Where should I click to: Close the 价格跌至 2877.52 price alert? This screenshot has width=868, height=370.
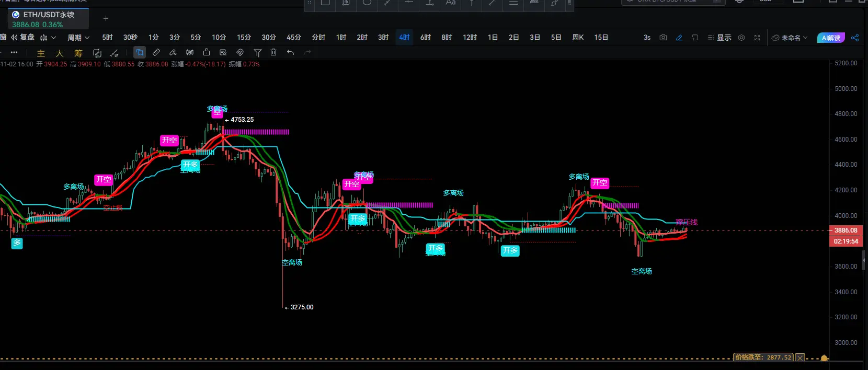[x=800, y=358]
